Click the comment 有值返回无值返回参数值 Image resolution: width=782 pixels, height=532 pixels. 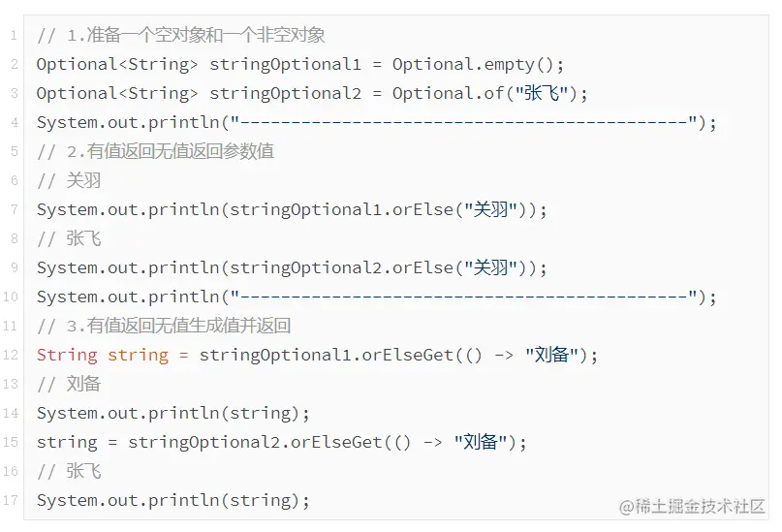(x=181, y=152)
